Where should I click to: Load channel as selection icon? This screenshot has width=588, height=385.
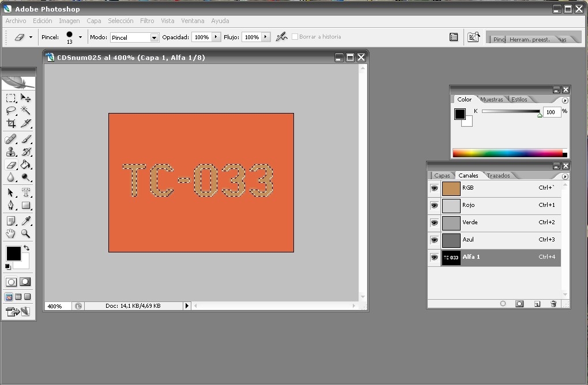(x=503, y=304)
